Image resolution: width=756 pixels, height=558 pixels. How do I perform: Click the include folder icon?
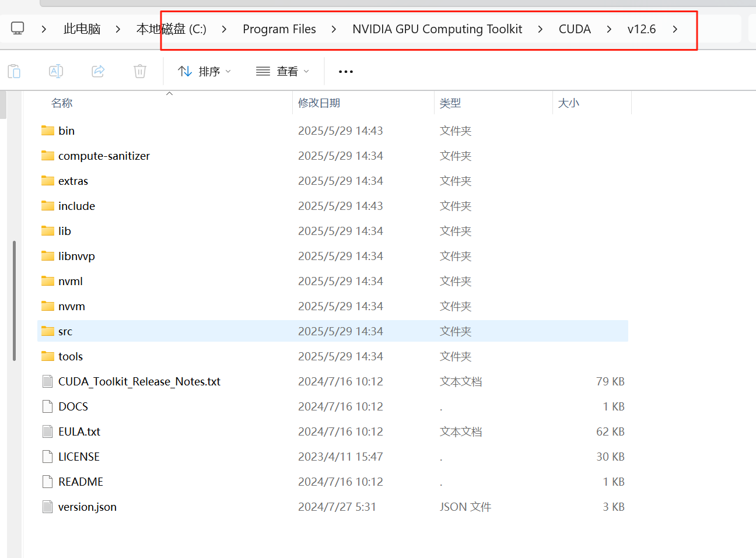click(48, 205)
